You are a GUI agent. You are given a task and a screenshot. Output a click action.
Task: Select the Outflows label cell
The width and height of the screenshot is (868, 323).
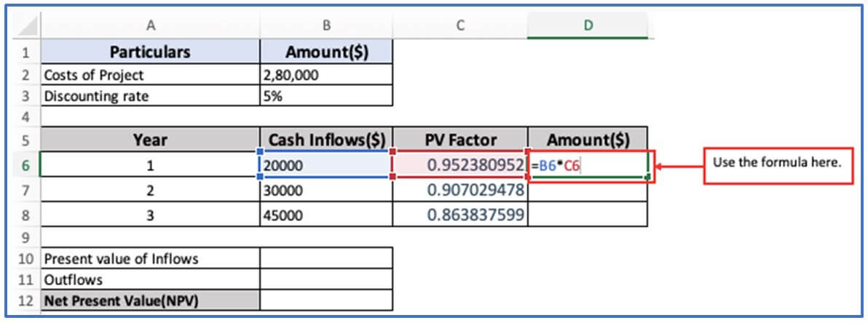(x=150, y=279)
